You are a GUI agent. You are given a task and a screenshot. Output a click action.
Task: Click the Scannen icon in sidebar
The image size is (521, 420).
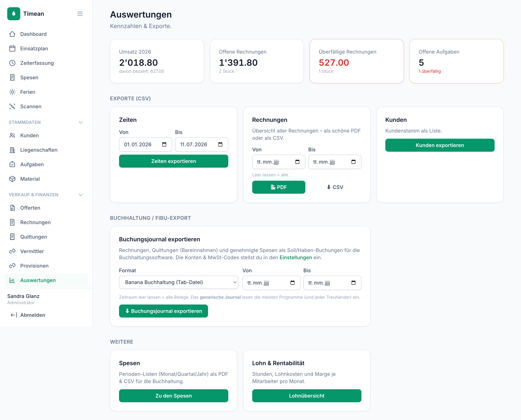coord(12,106)
